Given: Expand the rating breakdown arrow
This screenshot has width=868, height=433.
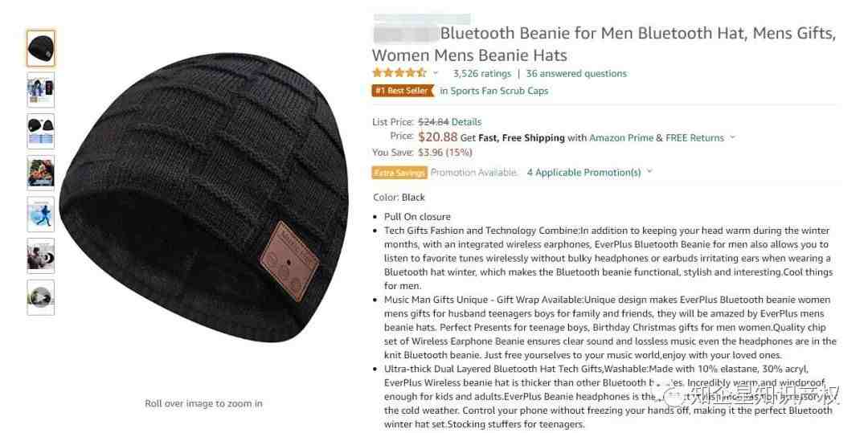Looking at the screenshot, I should [x=436, y=74].
